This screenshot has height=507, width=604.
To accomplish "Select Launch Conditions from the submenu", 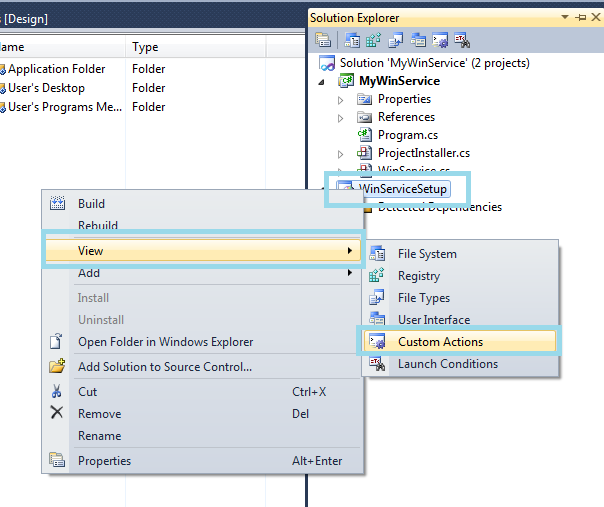I will pos(447,364).
